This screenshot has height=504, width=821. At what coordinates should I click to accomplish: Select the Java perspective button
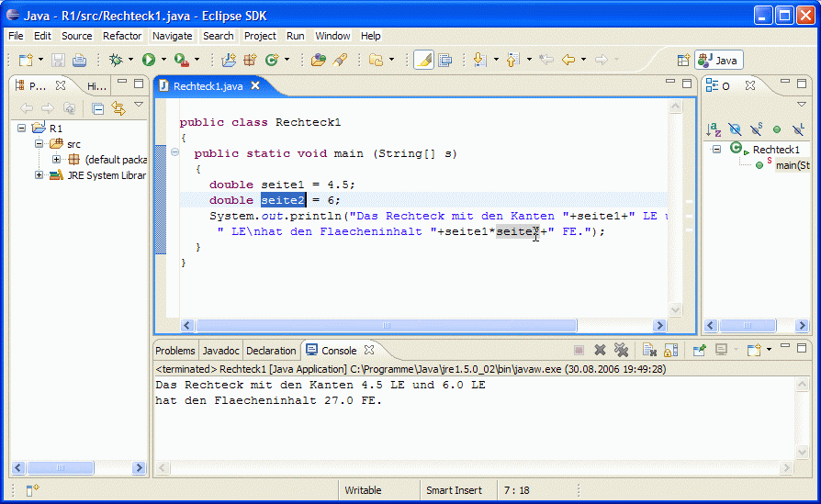[718, 60]
